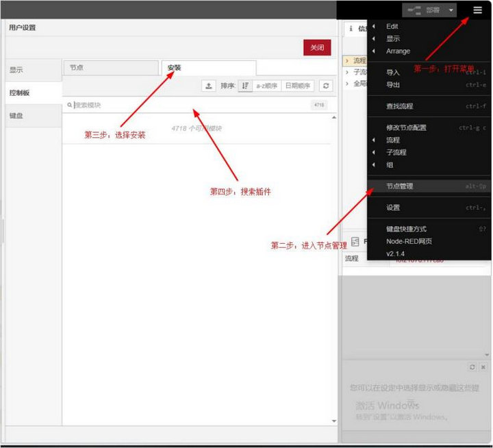The image size is (493, 448).
Task: Toggle the sort order direction icon
Action: pos(245,86)
